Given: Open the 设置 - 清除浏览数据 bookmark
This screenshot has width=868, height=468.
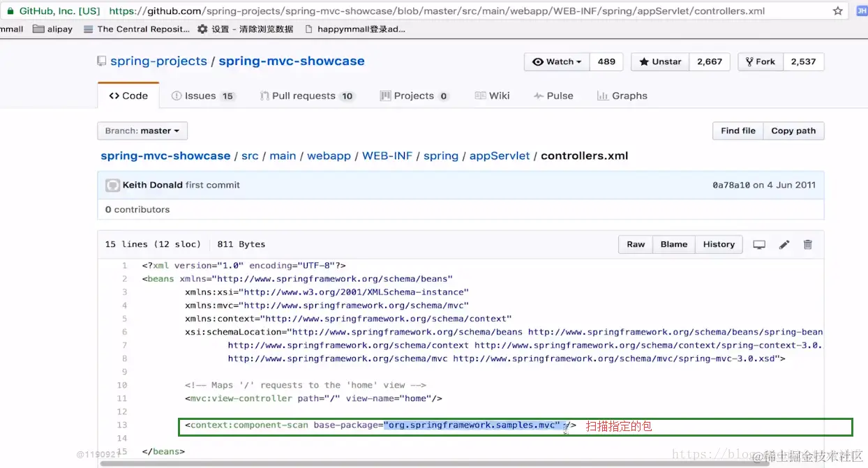Looking at the screenshot, I should [x=245, y=29].
